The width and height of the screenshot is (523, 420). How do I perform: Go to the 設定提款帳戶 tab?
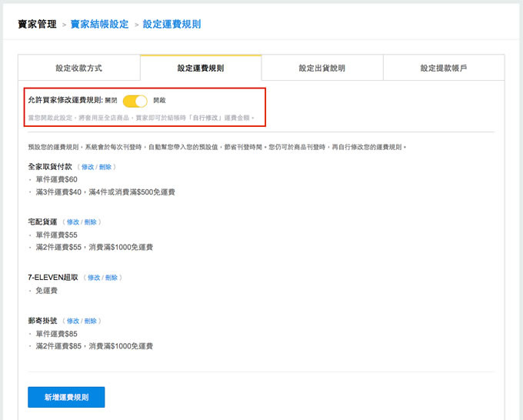[443, 68]
